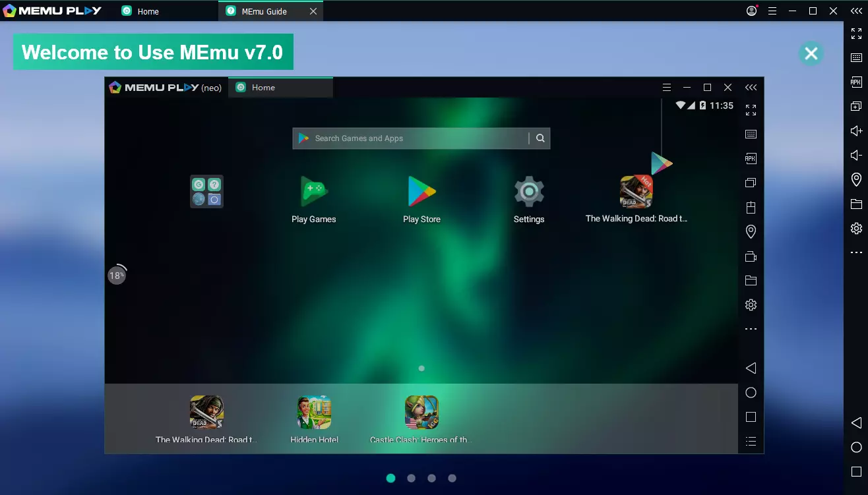
Task: Open the account profile icon in the title bar
Action: coord(752,11)
